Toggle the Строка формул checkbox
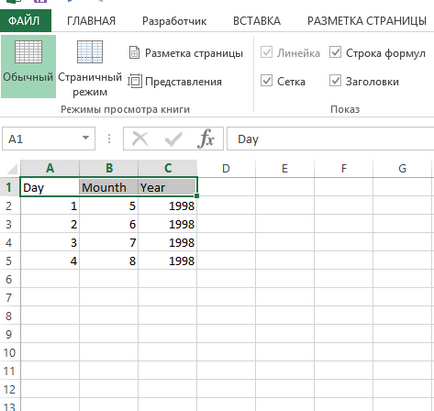This screenshot has height=411, width=434. pos(335,53)
